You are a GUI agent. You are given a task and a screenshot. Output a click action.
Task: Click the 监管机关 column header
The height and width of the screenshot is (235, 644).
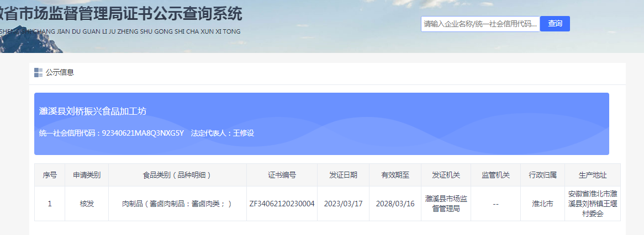[495, 175]
